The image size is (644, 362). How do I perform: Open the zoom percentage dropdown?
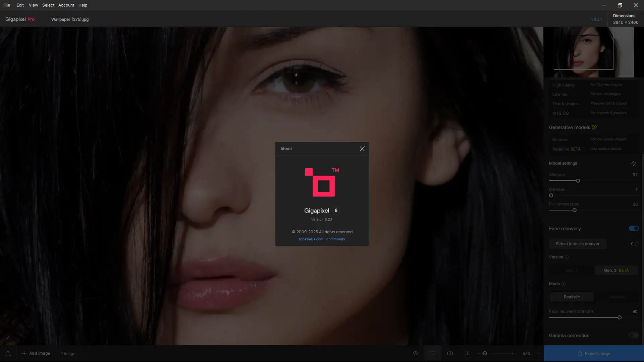[537, 353]
